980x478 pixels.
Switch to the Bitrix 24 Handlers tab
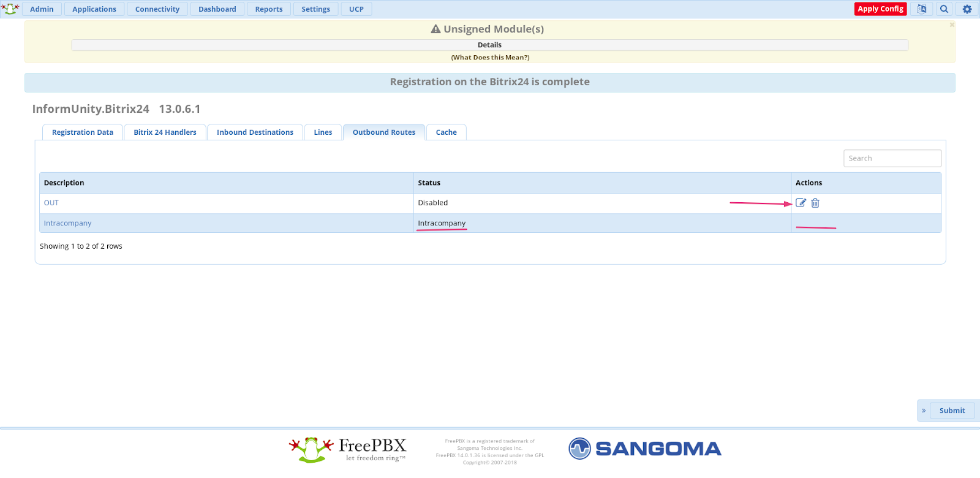click(165, 132)
